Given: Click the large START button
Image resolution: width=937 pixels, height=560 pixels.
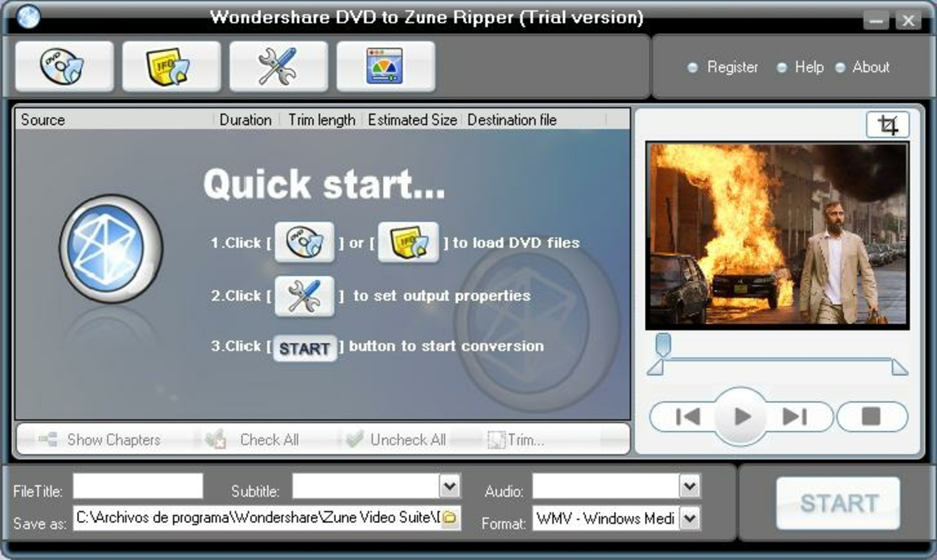Looking at the screenshot, I should [x=838, y=503].
